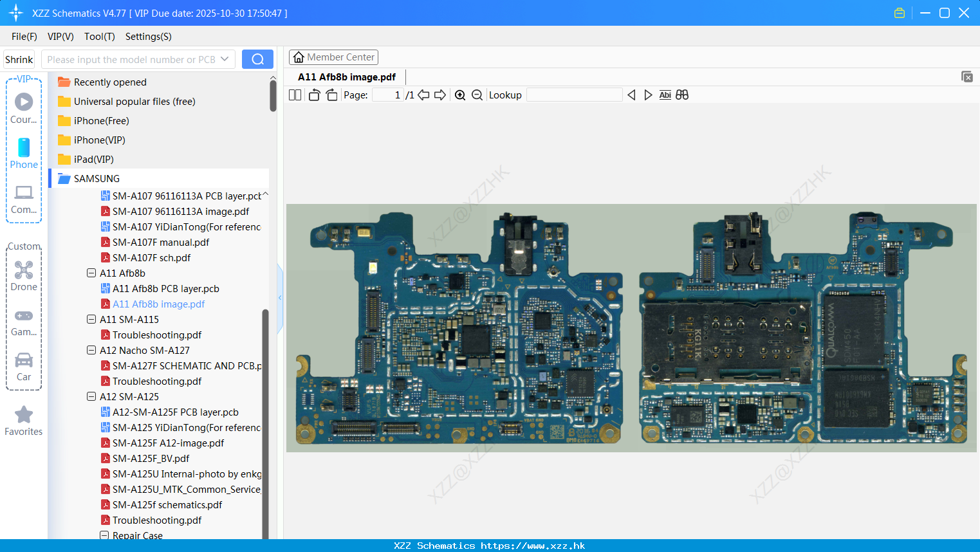Click the model number search field
Image resolution: width=980 pixels, height=552 pixels.
click(131, 59)
